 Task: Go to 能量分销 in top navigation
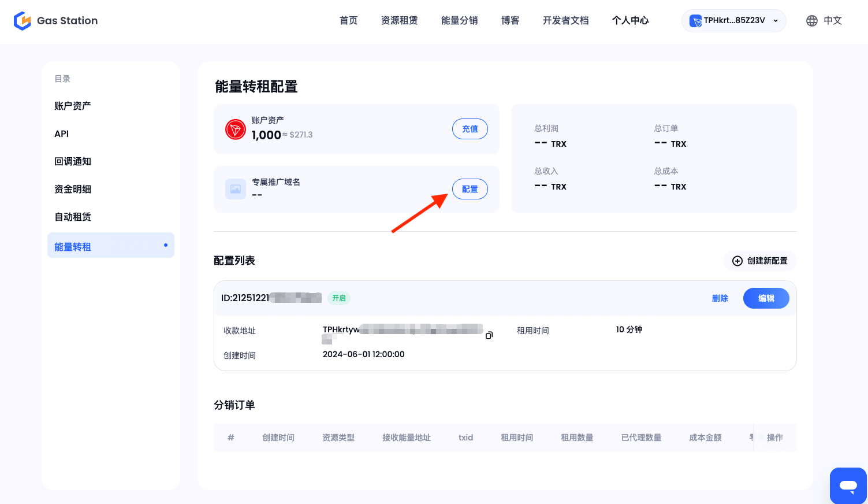(459, 21)
